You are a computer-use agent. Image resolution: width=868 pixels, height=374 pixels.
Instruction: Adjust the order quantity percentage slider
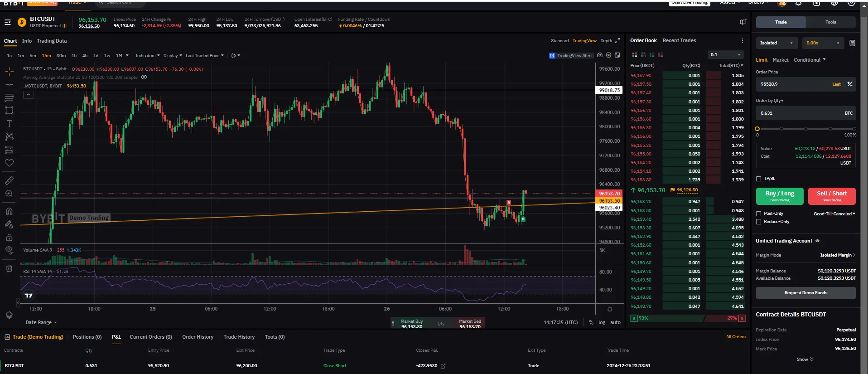(805, 129)
